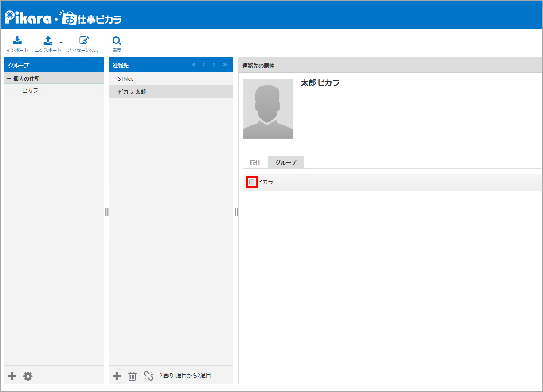This screenshot has height=392, width=543.
Task: Go to the first page of contacts
Action: [194, 65]
